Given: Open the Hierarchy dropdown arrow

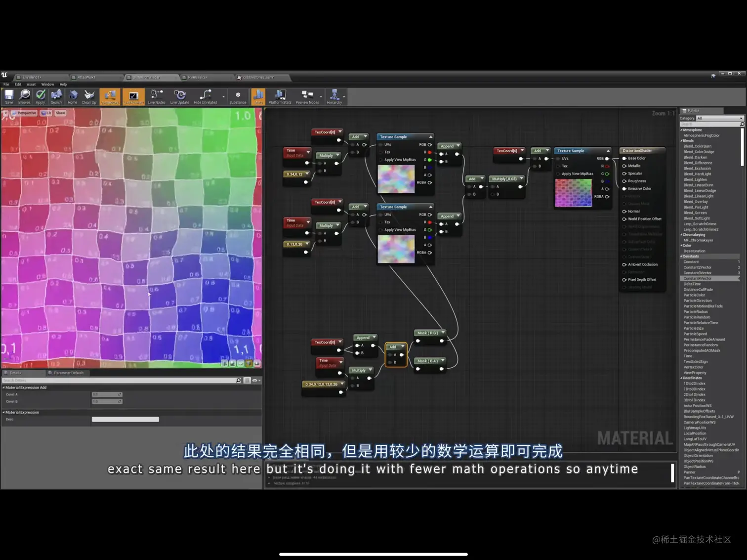Looking at the screenshot, I should [344, 97].
